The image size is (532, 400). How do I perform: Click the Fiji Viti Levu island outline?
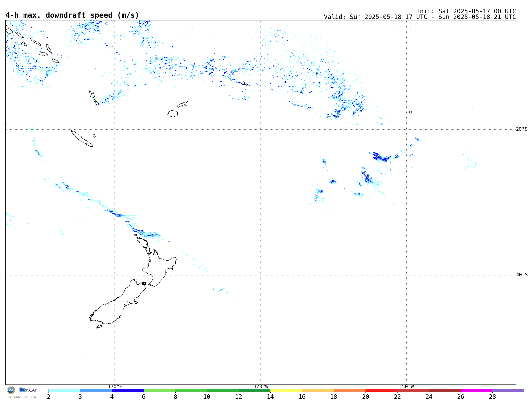click(173, 114)
